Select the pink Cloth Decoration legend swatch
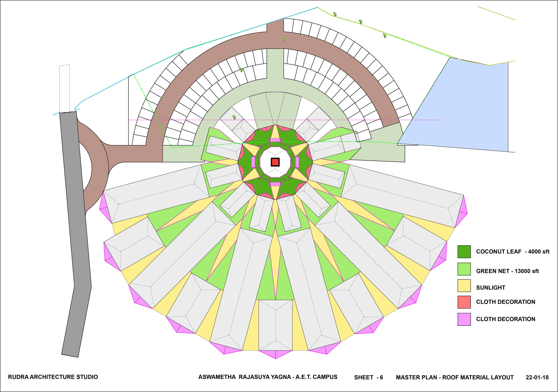558x392 pixels. coord(464,319)
